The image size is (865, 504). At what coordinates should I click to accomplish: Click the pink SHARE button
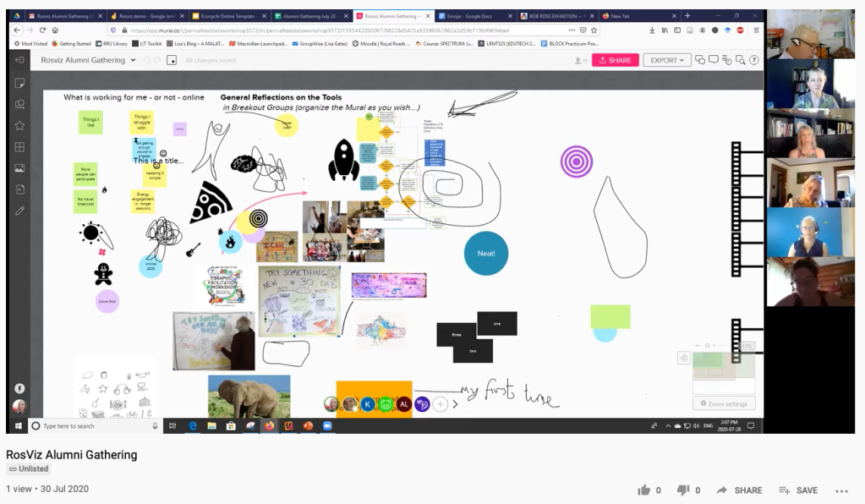tap(615, 60)
